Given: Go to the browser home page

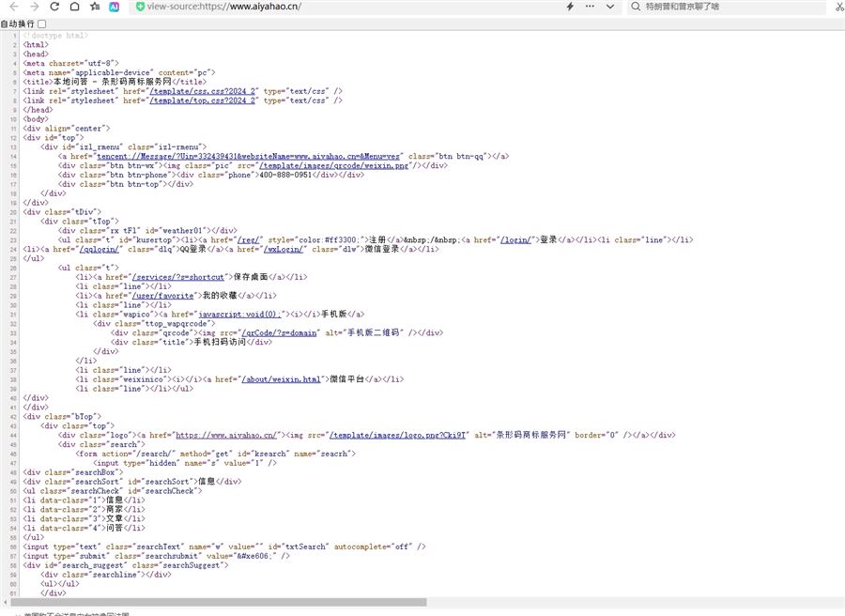Looking at the screenshot, I should tap(75, 7).
